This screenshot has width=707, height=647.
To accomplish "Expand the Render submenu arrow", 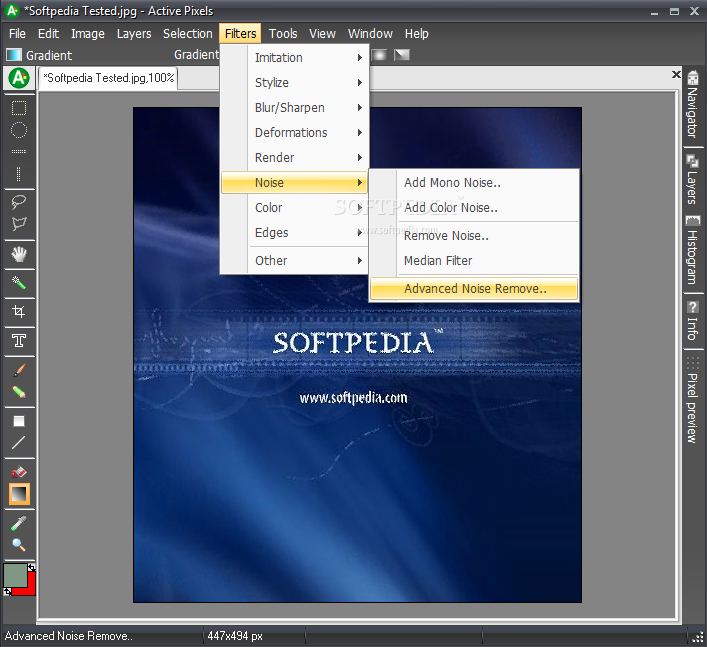I will 359,157.
